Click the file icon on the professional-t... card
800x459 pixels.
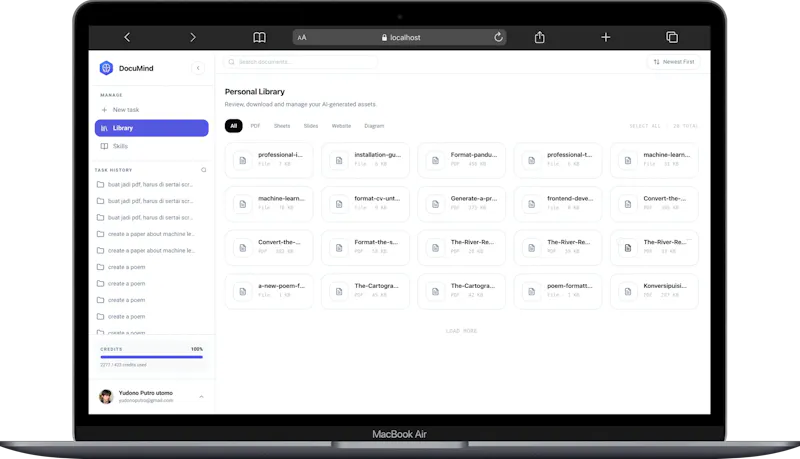(x=532, y=160)
